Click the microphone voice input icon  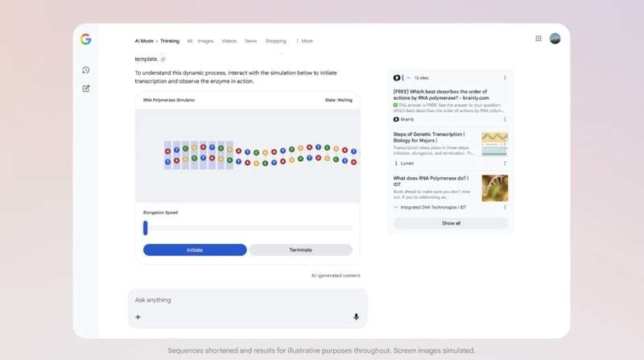coord(356,317)
